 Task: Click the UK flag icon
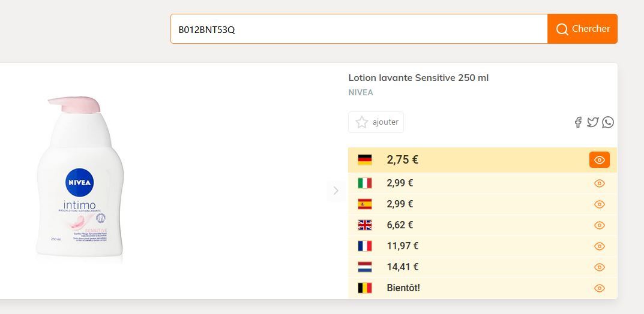point(365,225)
